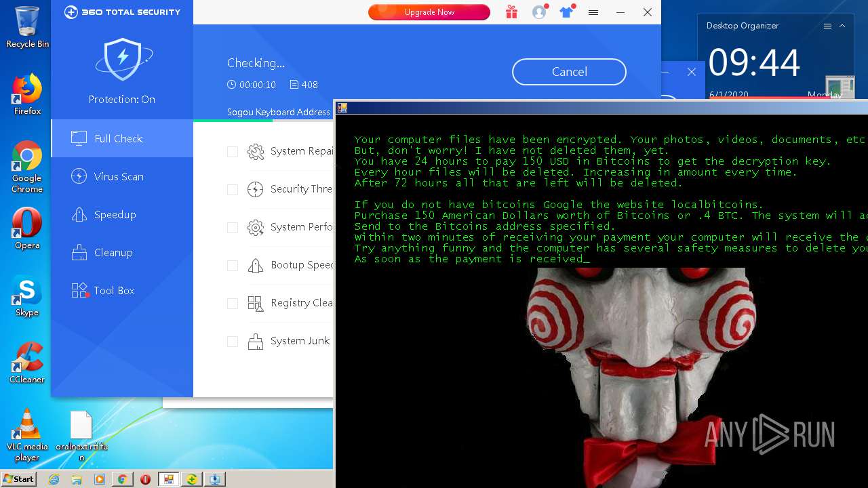Click the System Repair gear icon

pyautogui.click(x=256, y=152)
